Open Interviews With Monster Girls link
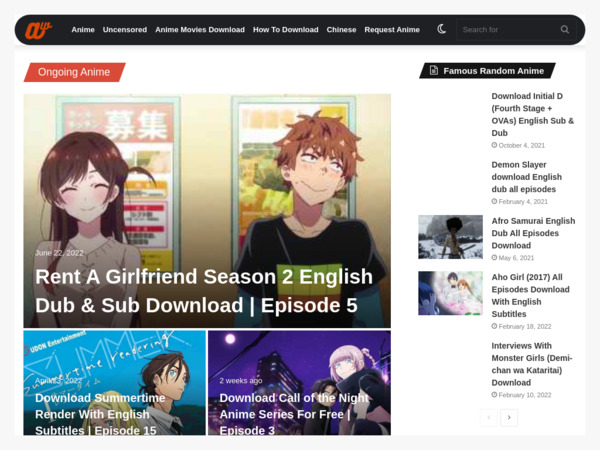 [532, 364]
